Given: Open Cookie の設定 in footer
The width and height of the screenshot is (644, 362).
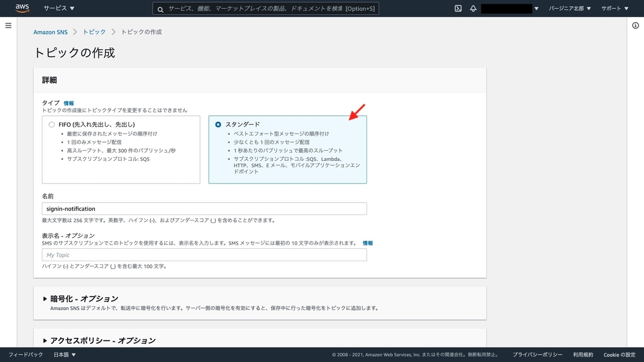Looking at the screenshot, I should 619,354.
